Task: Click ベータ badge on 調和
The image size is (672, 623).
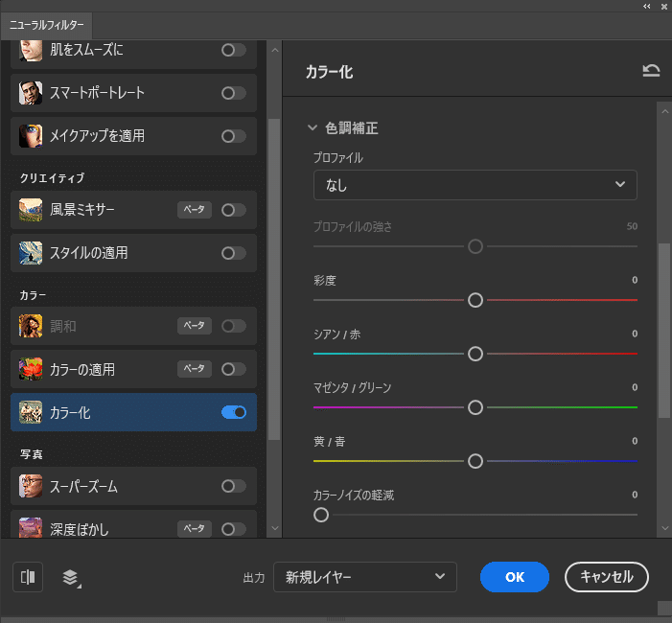Action: [x=195, y=325]
